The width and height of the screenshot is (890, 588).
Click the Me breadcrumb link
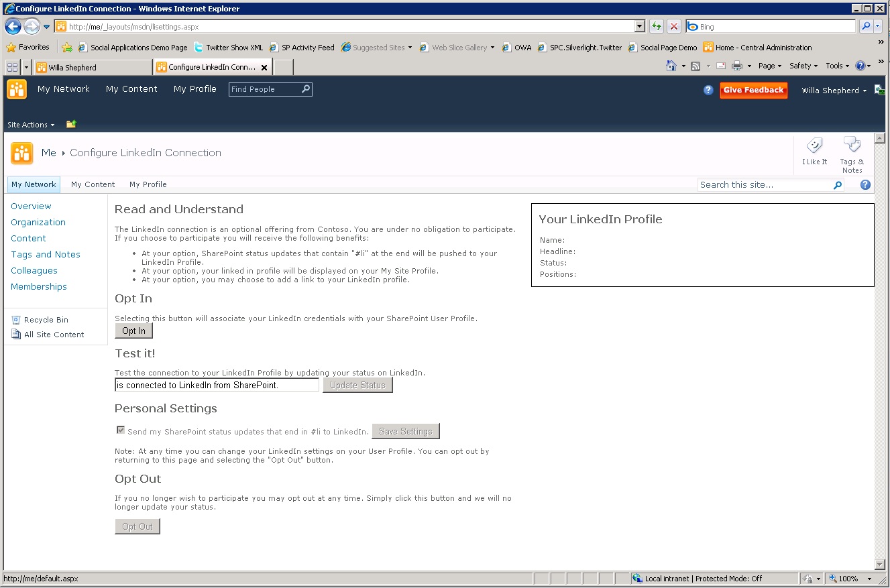tap(49, 152)
